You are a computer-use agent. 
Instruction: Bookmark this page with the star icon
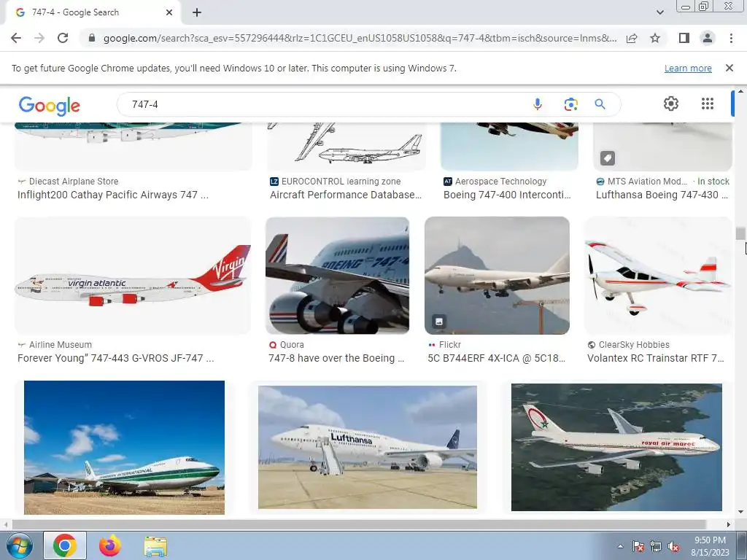655,38
